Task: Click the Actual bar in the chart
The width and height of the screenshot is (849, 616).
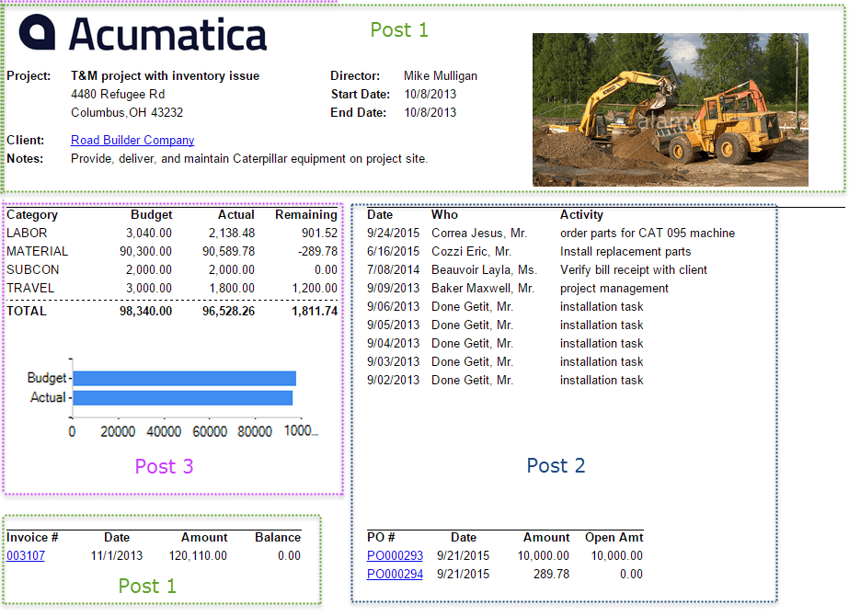Action: click(183, 398)
